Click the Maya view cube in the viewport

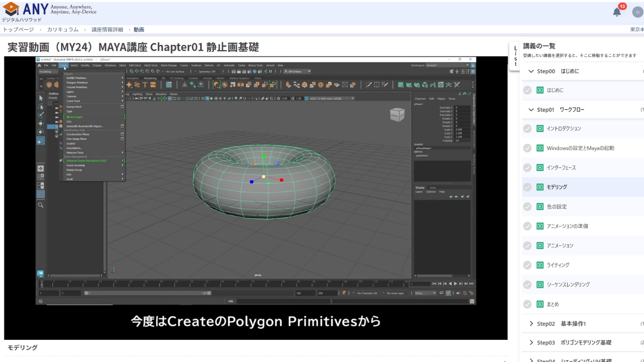click(x=397, y=115)
